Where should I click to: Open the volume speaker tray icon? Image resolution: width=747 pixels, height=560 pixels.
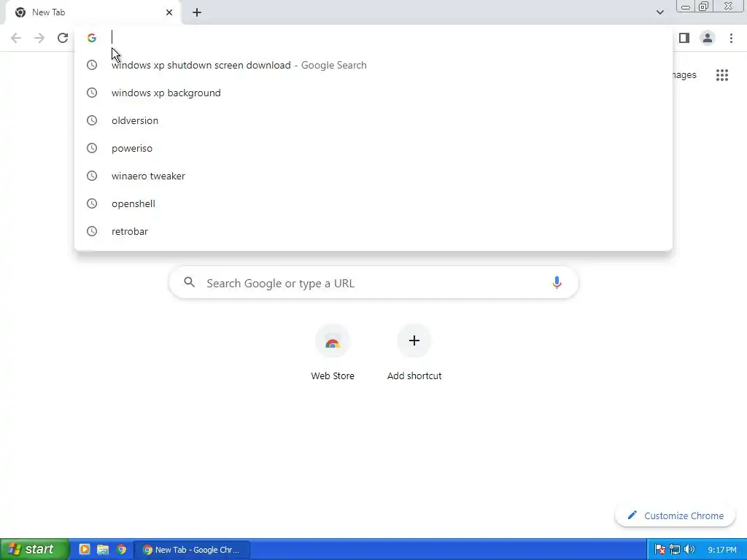click(689, 550)
